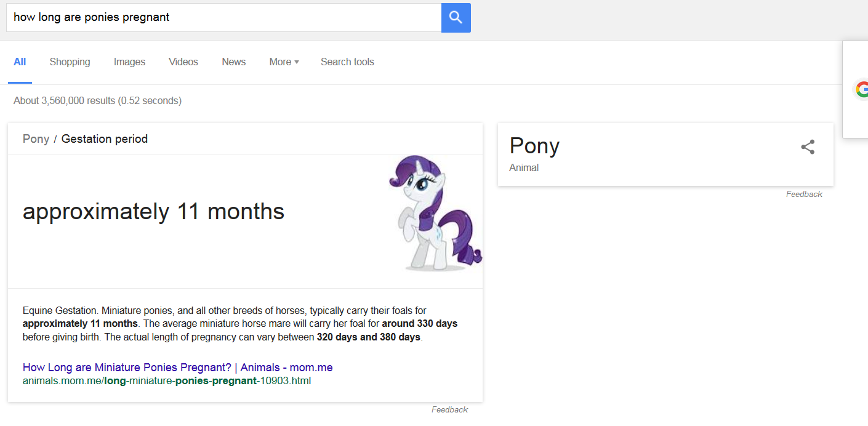Select the All results tab
Image resolution: width=868 pixels, height=426 pixels.
point(20,62)
